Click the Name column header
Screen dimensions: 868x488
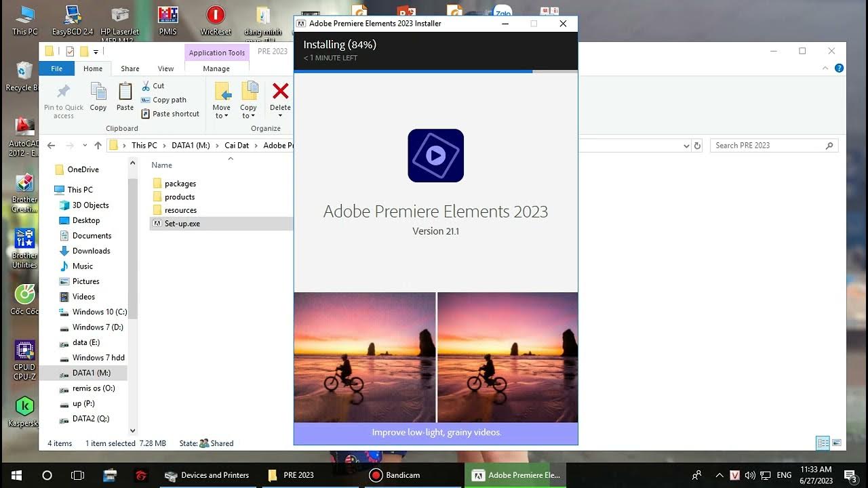161,165
